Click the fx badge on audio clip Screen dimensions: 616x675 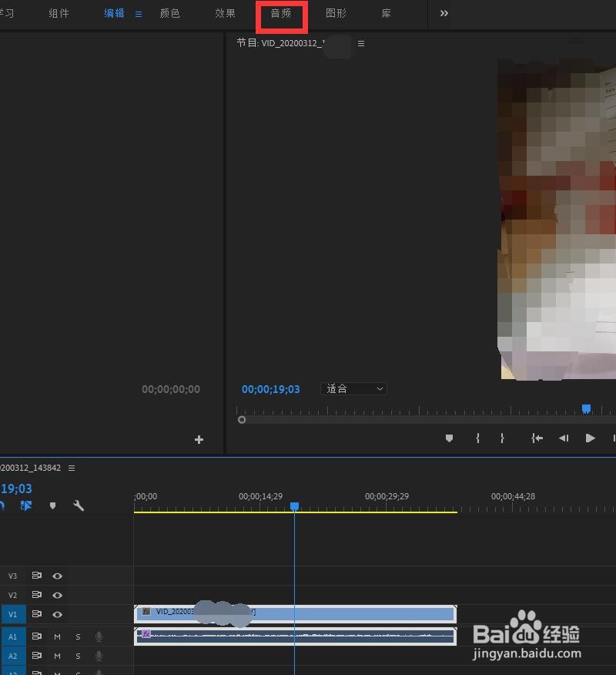pyautogui.click(x=146, y=633)
